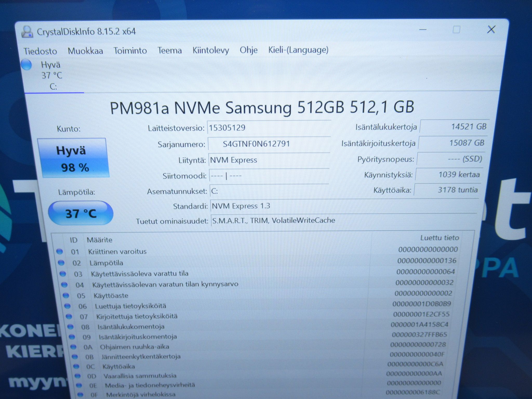The height and width of the screenshot is (399, 532).
Task: Open the Muokkaa menu
Action: tap(85, 51)
